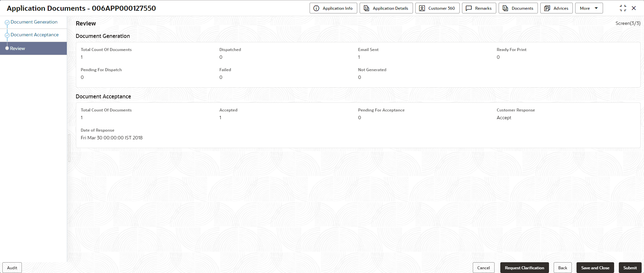Click the Date of Response value 'Fri Mar 30 00:00:00 IST 2018'
644x273 pixels.
111,138
